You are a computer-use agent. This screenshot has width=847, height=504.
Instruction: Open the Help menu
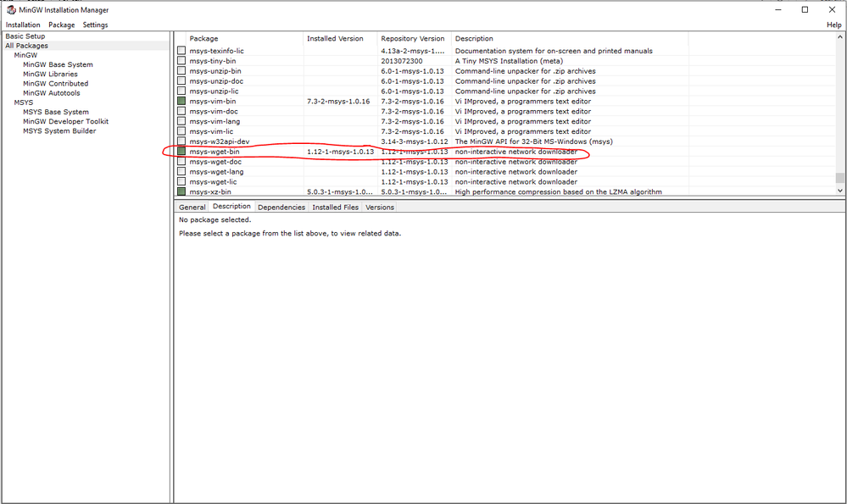click(833, 25)
